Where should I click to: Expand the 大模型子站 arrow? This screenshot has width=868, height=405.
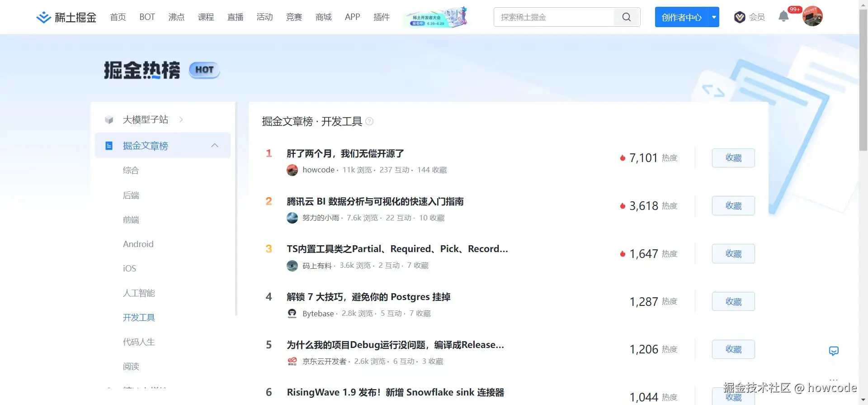pyautogui.click(x=181, y=119)
